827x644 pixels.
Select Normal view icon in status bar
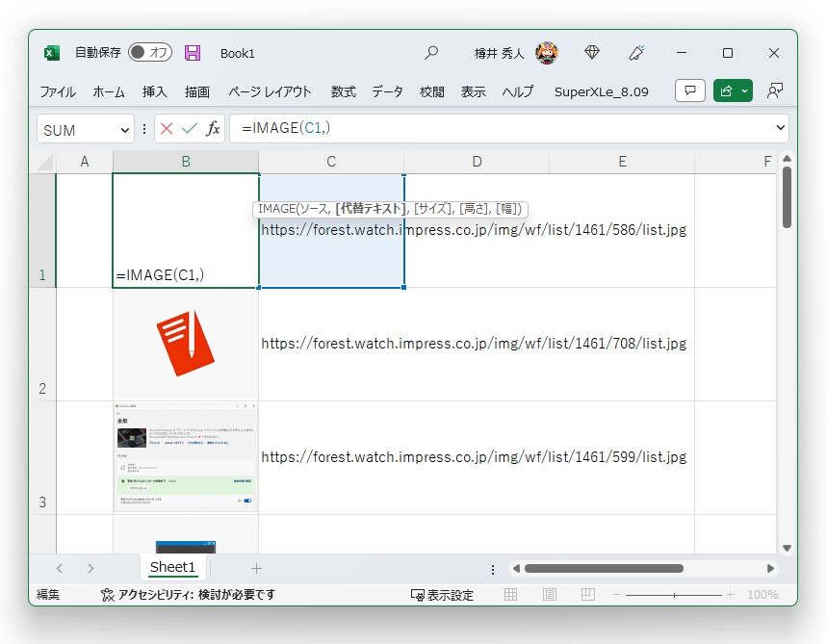(x=510, y=594)
